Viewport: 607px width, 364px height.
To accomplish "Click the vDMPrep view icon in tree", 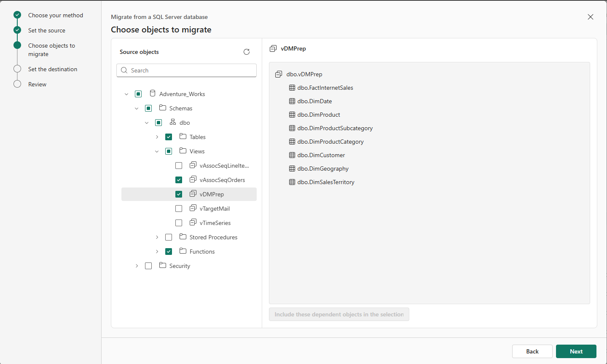I will tap(193, 194).
